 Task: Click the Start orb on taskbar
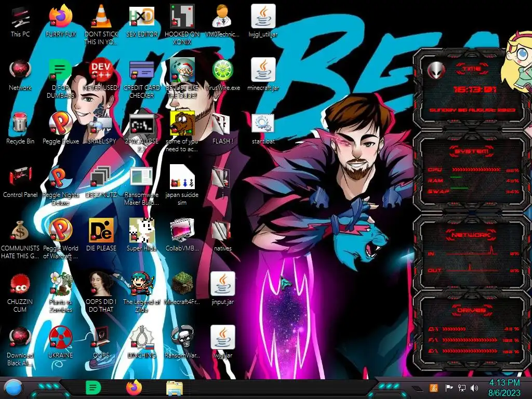click(x=13, y=388)
